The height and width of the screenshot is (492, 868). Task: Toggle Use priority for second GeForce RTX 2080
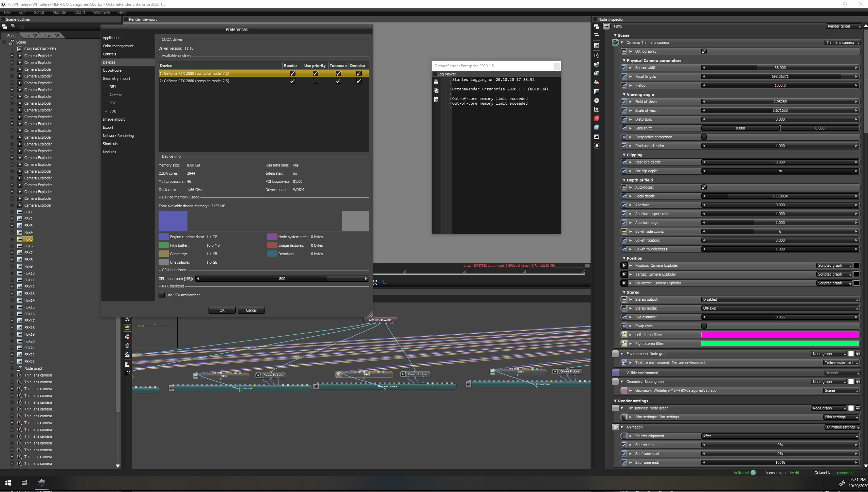click(x=315, y=81)
